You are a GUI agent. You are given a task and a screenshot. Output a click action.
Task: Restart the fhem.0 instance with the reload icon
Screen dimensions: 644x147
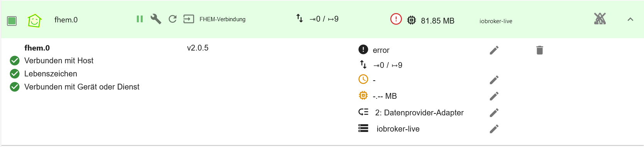[173, 19]
